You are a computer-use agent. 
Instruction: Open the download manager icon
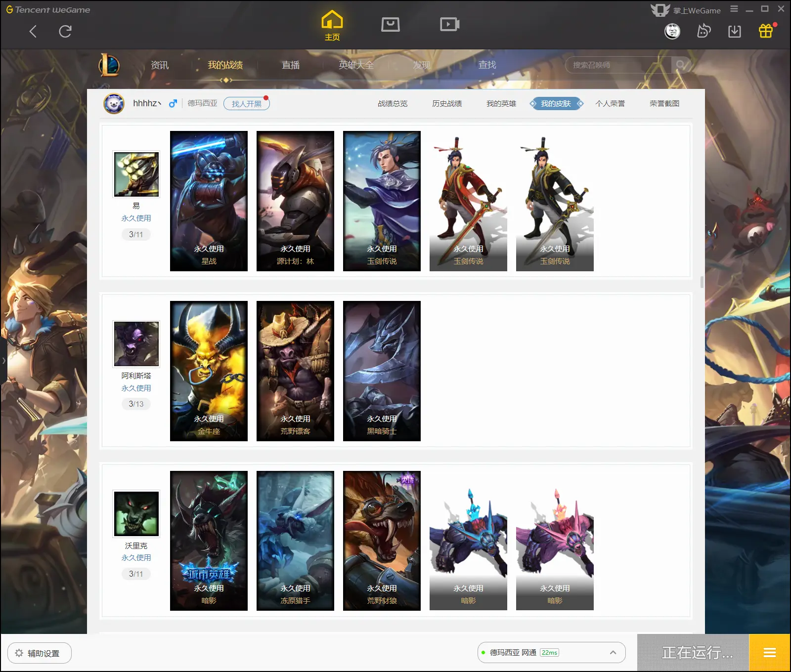[x=735, y=32]
